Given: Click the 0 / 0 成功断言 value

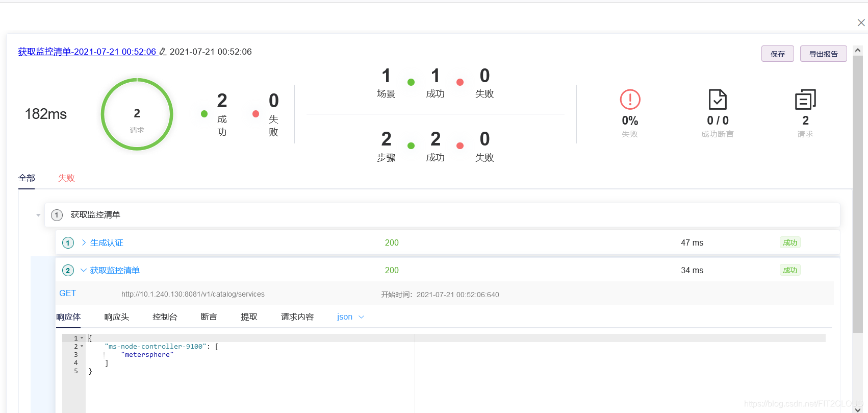Looking at the screenshot, I should coord(718,120).
